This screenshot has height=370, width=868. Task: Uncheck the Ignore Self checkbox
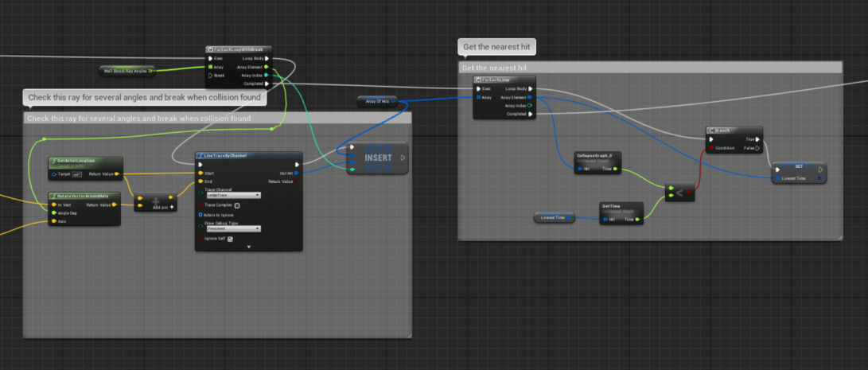click(231, 239)
